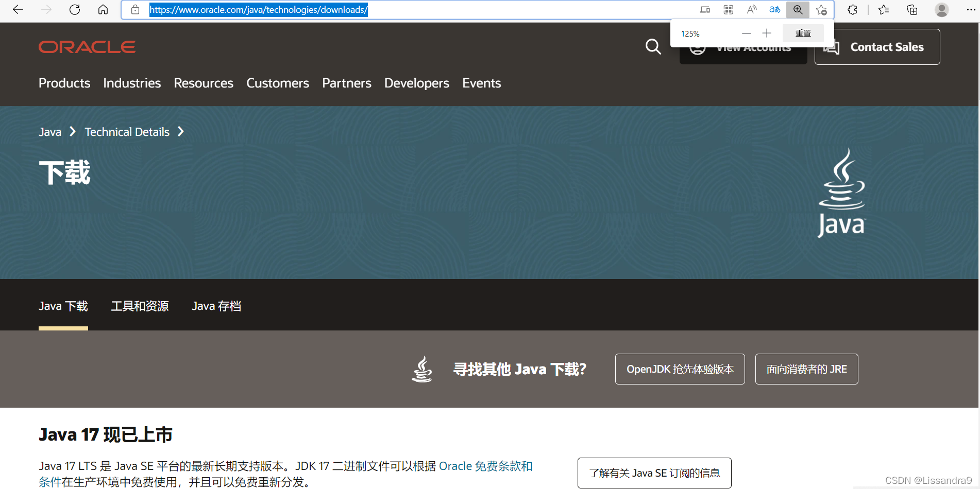
Task: Open the Developers menu
Action: tap(417, 83)
